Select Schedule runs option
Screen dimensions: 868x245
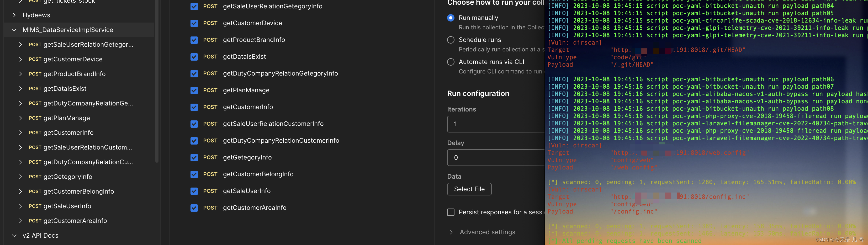click(451, 40)
